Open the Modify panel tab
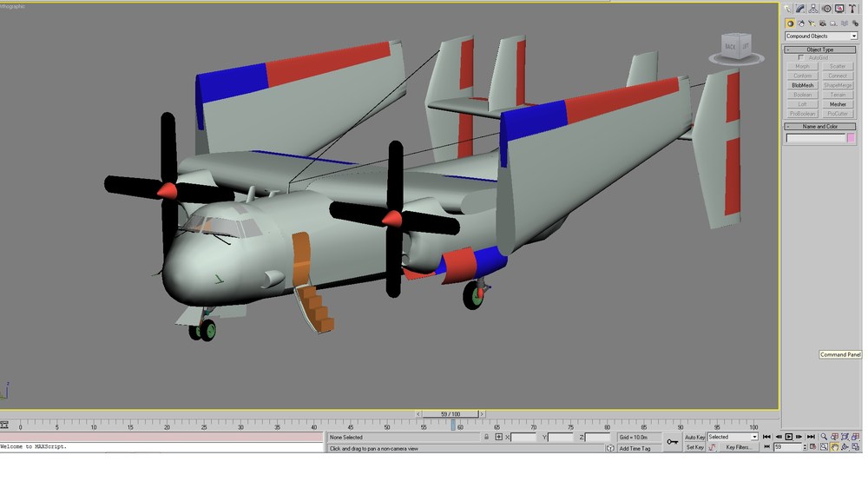Viewport: 868px width, 488px height. [x=800, y=9]
